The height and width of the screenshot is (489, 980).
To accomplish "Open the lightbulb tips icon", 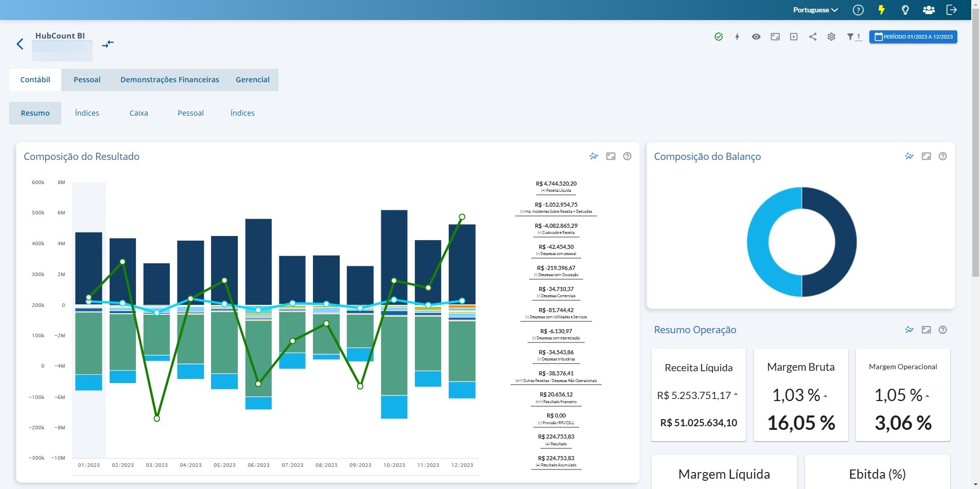I will 905,10.
